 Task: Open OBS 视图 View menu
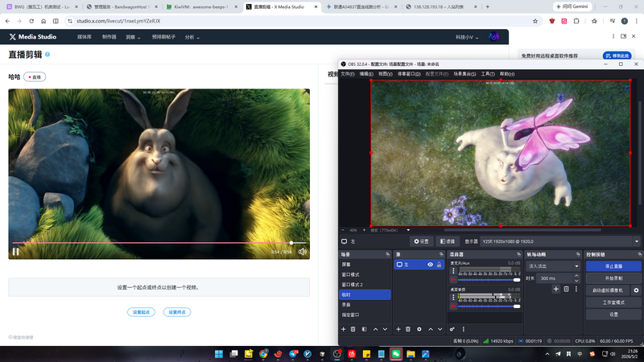[x=386, y=74]
